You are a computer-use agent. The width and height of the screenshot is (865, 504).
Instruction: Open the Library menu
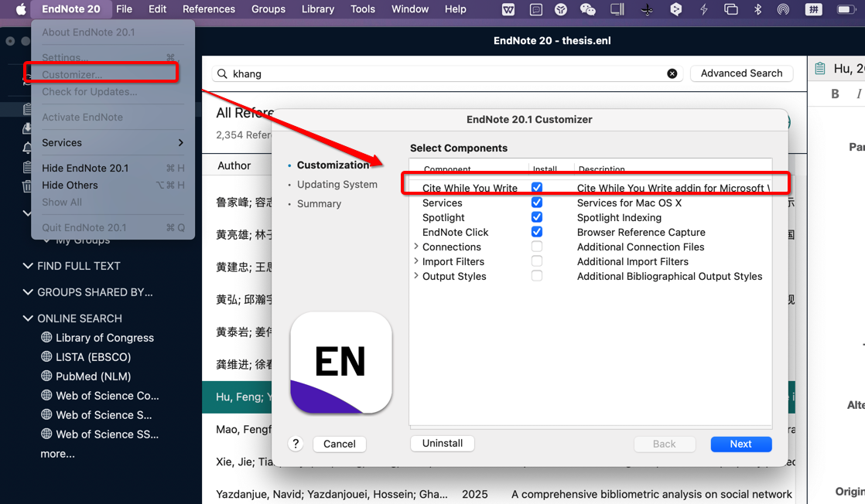click(x=318, y=9)
